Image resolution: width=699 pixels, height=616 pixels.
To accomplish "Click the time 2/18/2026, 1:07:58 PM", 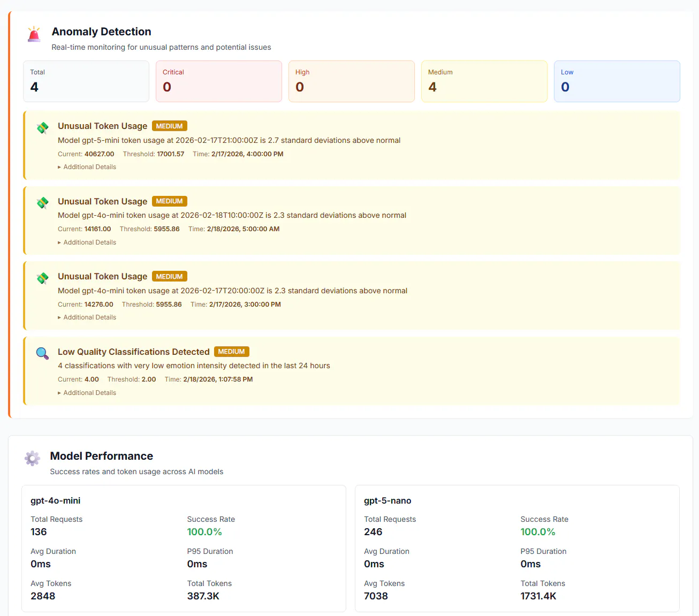I will point(218,379).
